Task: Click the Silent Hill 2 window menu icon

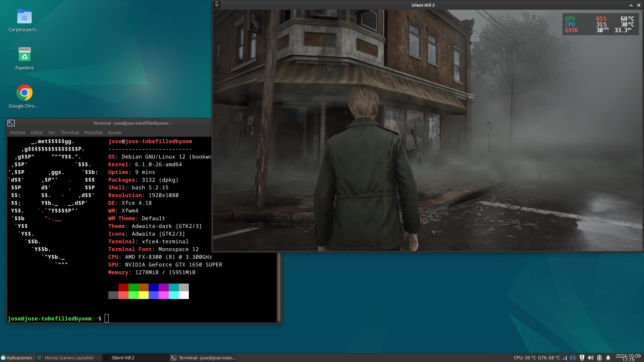Action: (x=217, y=5)
